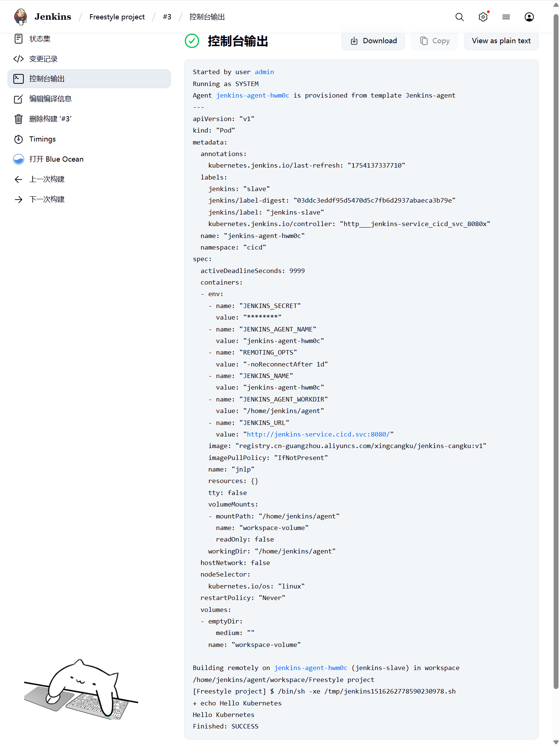Open jenkins-agent-hwm0c link in the Agent line

(253, 95)
